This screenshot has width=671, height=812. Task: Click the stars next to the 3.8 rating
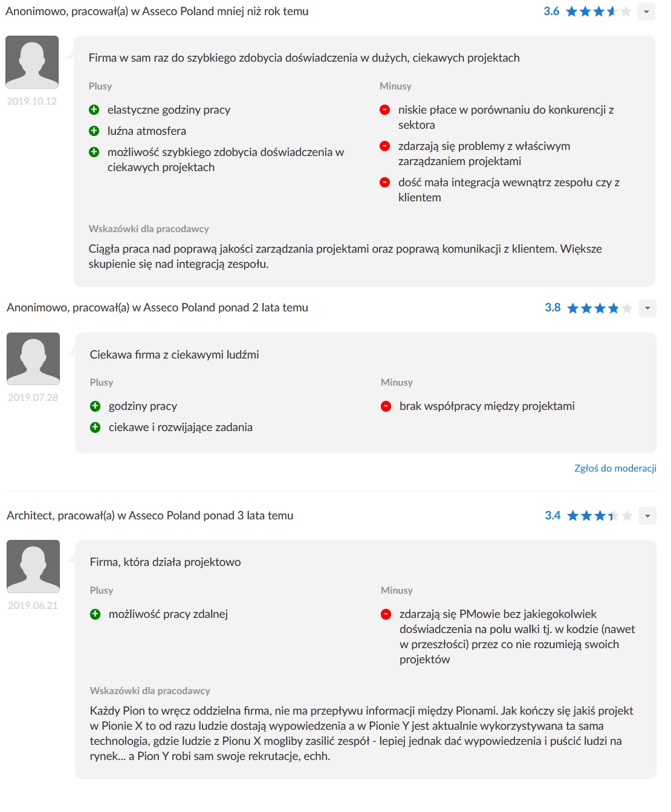click(599, 308)
